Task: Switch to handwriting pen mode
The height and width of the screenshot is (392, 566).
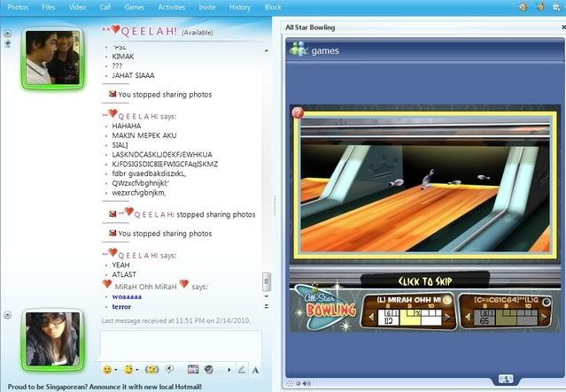Action: tap(242, 369)
